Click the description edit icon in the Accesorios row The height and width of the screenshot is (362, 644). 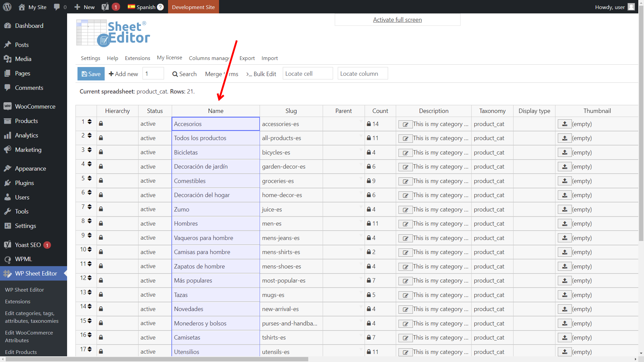[405, 124]
